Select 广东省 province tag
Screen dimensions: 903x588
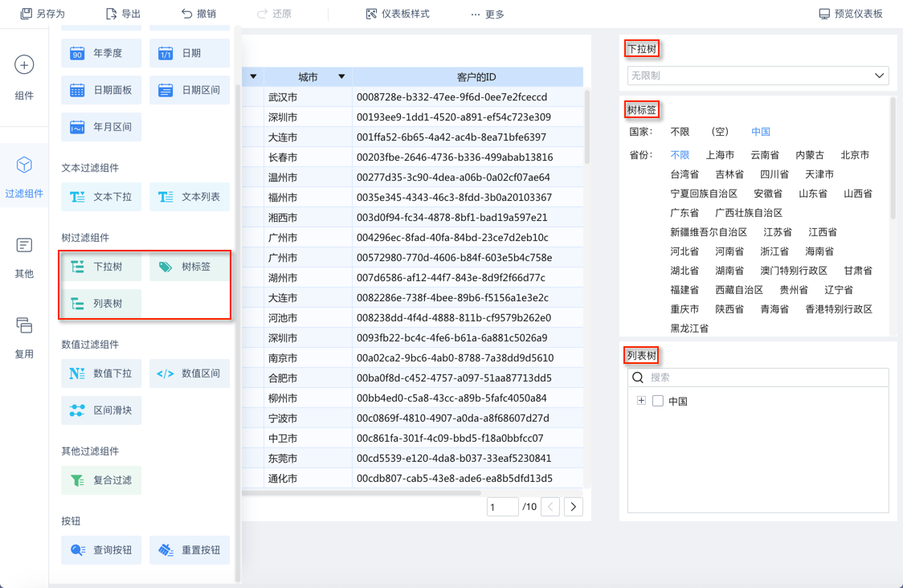coord(684,213)
